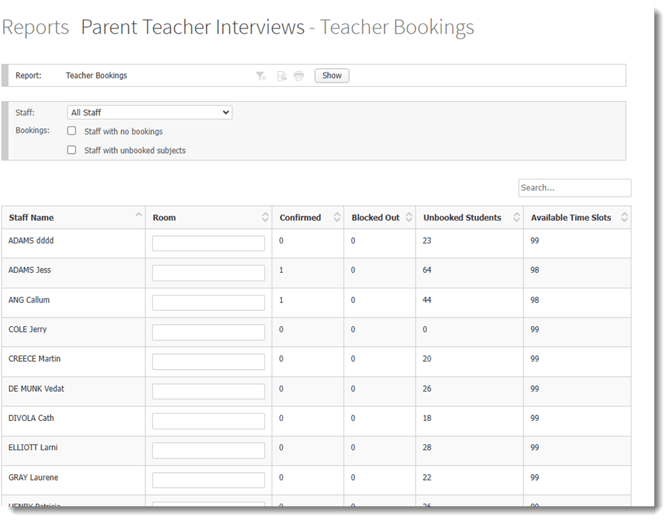Sort by Available Time Slots arrows
This screenshot has width=670, height=522.
tap(624, 217)
